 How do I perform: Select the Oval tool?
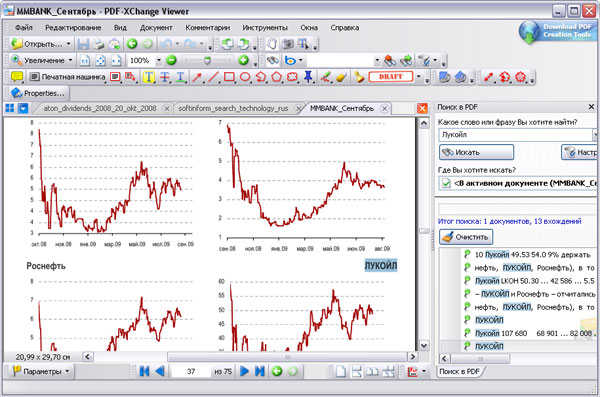245,77
